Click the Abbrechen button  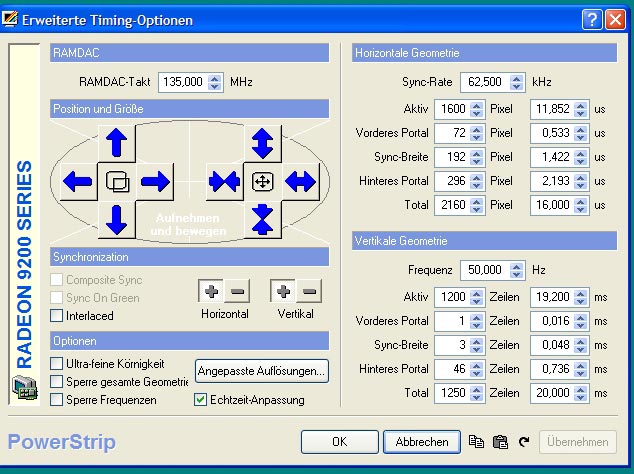coord(421,441)
